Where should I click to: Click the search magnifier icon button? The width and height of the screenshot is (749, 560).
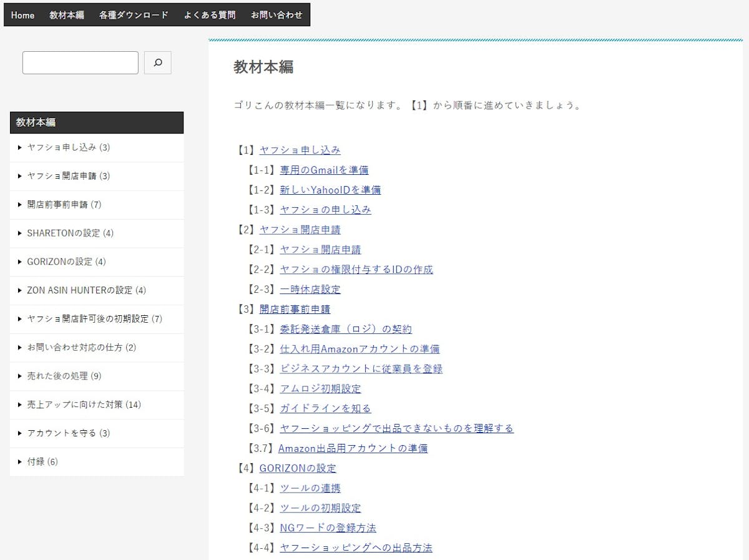pos(157,62)
